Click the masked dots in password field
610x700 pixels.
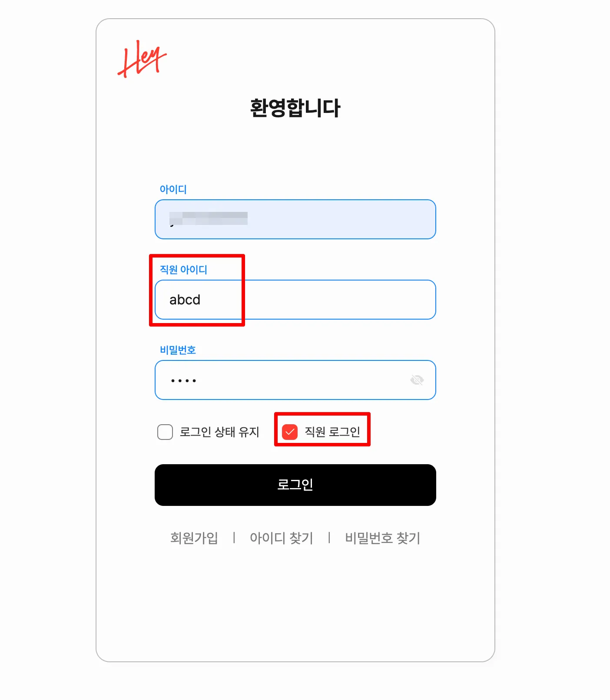[183, 381]
